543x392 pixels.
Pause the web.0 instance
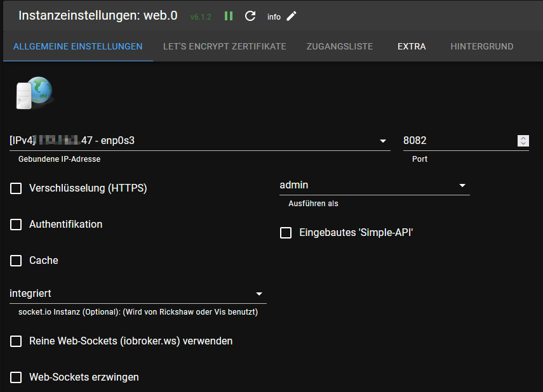[x=229, y=16]
